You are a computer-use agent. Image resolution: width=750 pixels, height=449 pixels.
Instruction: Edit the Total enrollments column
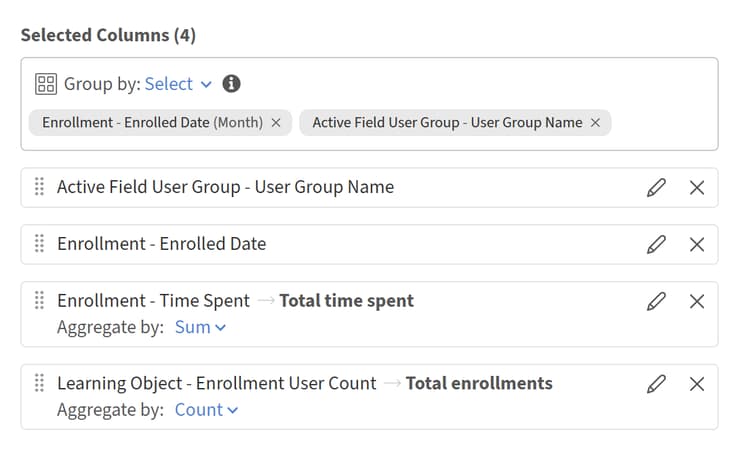[x=656, y=383]
